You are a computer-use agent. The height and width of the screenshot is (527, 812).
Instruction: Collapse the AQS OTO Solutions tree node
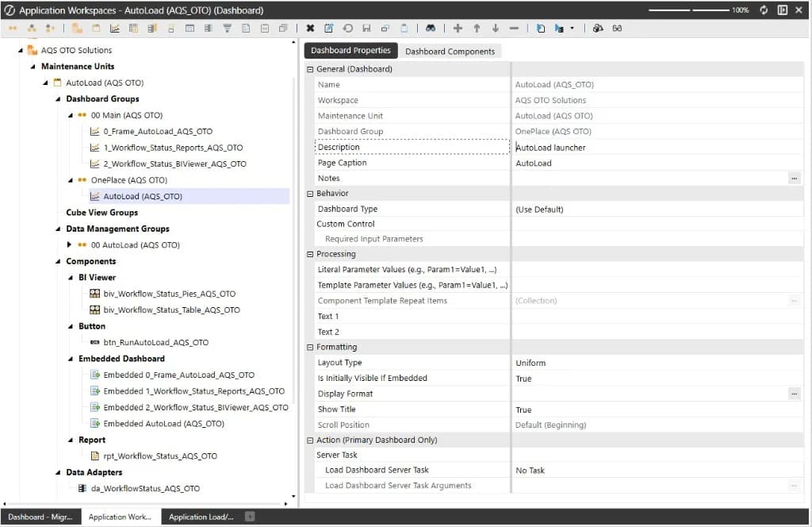pyautogui.click(x=21, y=50)
